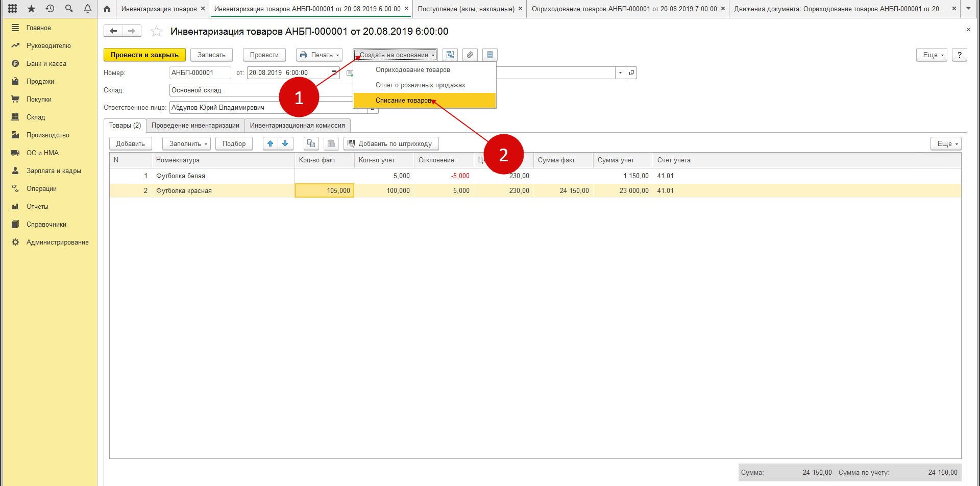
Task: Open document structure (related documents) icon
Action: [450, 55]
